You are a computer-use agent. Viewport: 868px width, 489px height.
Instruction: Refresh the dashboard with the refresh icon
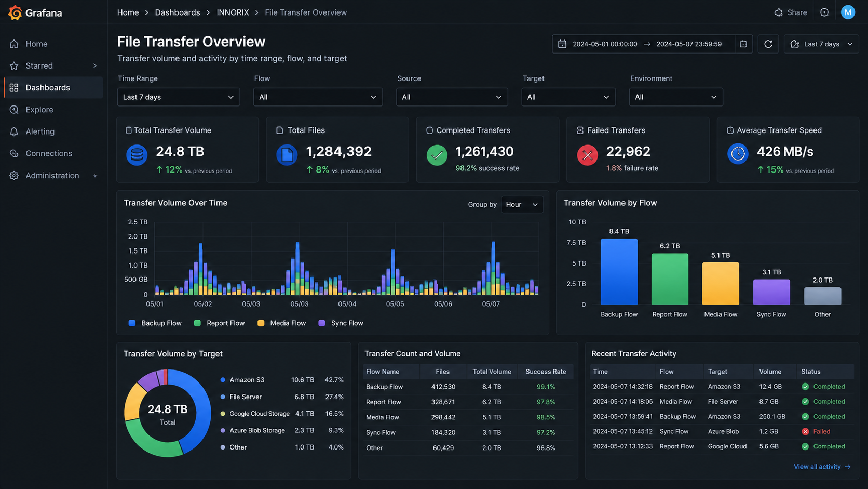(768, 44)
